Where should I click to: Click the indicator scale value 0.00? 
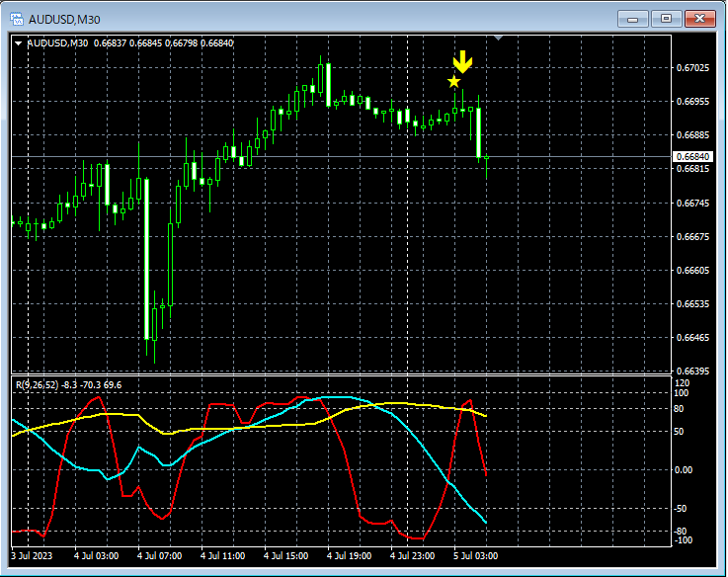[x=683, y=470]
